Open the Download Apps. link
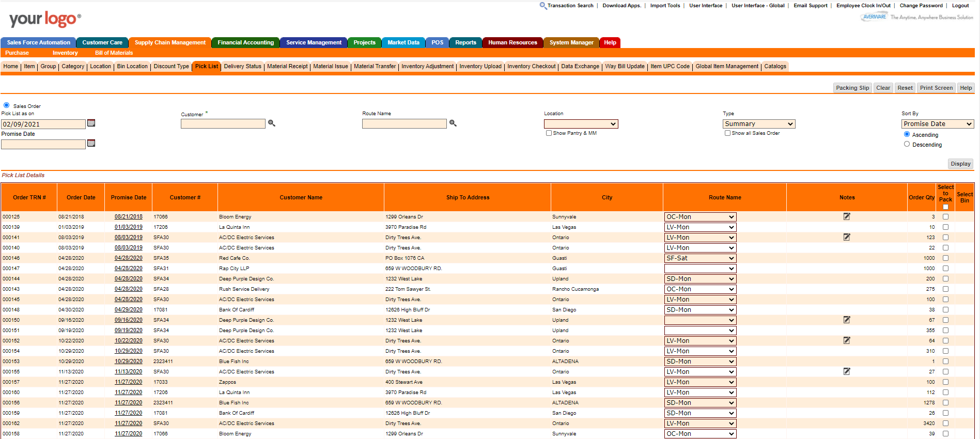This screenshot has height=439, width=980. (x=621, y=6)
